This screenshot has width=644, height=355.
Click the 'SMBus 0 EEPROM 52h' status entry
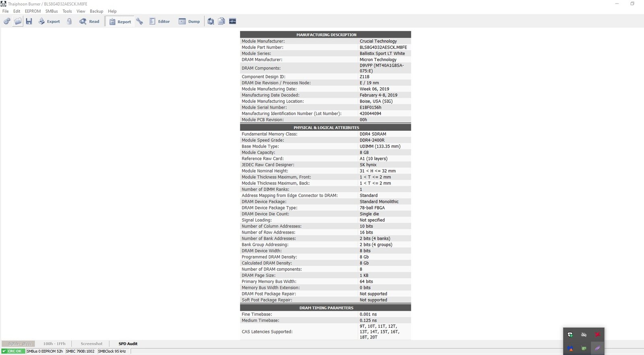pyautogui.click(x=45, y=351)
